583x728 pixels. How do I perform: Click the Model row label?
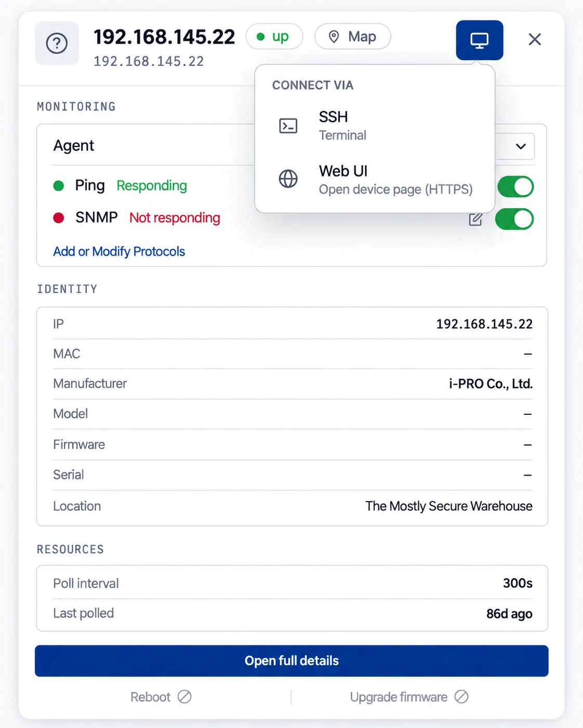coord(71,414)
